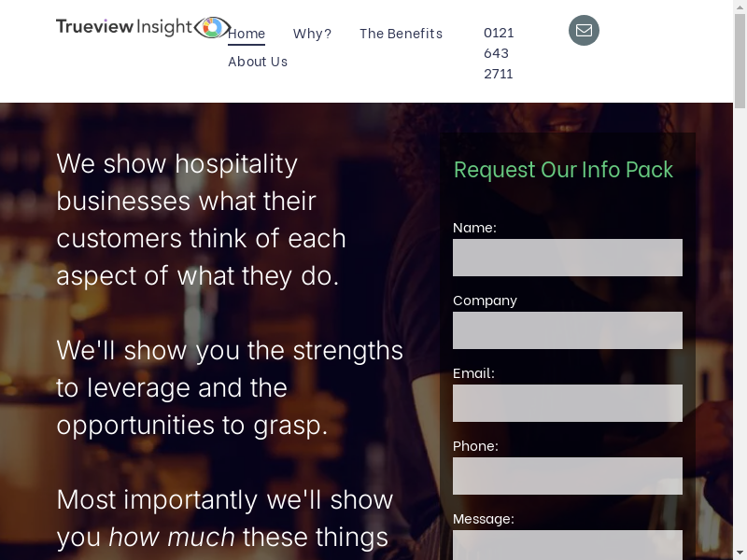The width and height of the screenshot is (747, 560).
Task: Click the Company field label
Action: [485, 301]
